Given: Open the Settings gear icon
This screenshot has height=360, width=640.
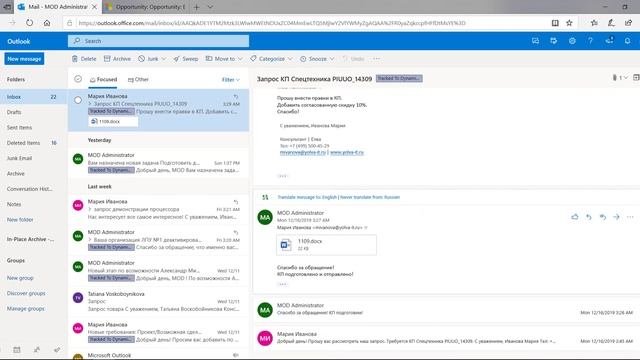Looking at the screenshot, I should [x=572, y=41].
